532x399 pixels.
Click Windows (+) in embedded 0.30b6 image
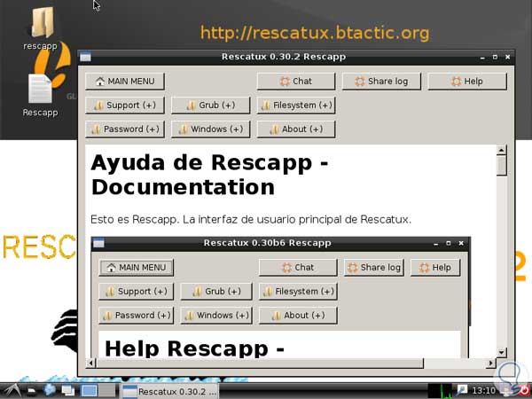pyautogui.click(x=216, y=316)
